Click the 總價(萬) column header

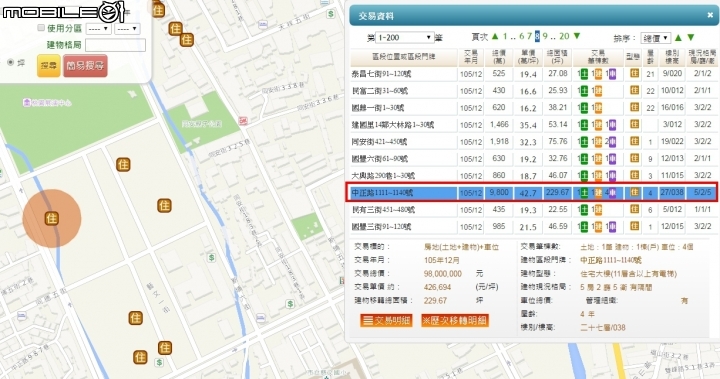[x=499, y=57]
